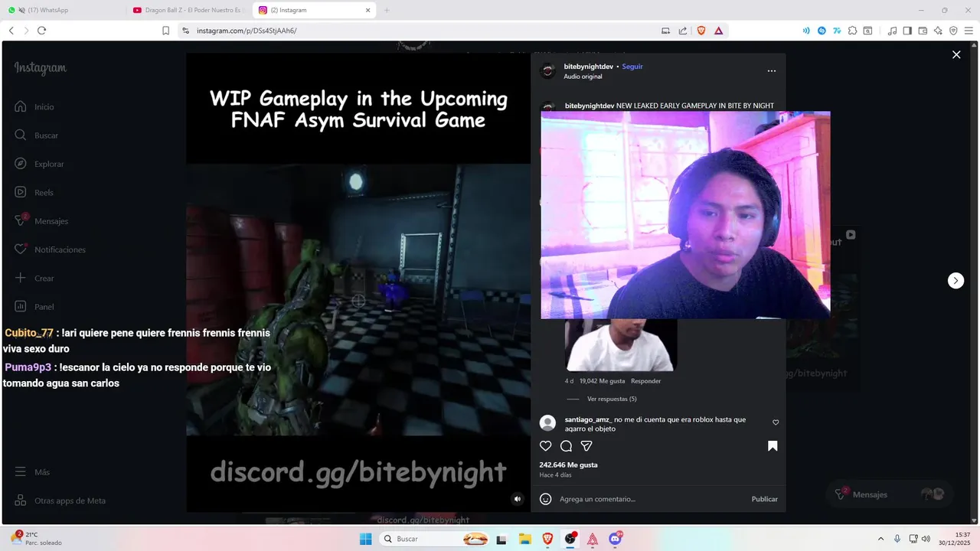The height and width of the screenshot is (551, 980).
Task: View 19,042 Me gusta on comment
Action: pyautogui.click(x=602, y=381)
